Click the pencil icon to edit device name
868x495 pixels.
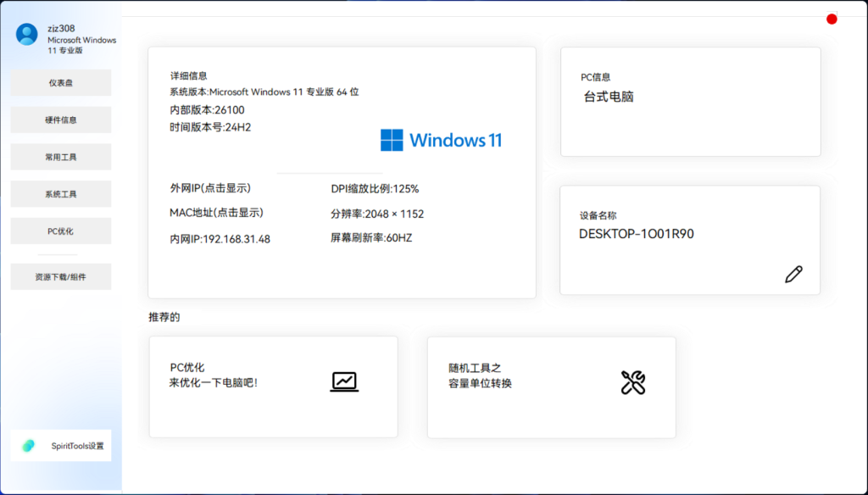point(793,274)
